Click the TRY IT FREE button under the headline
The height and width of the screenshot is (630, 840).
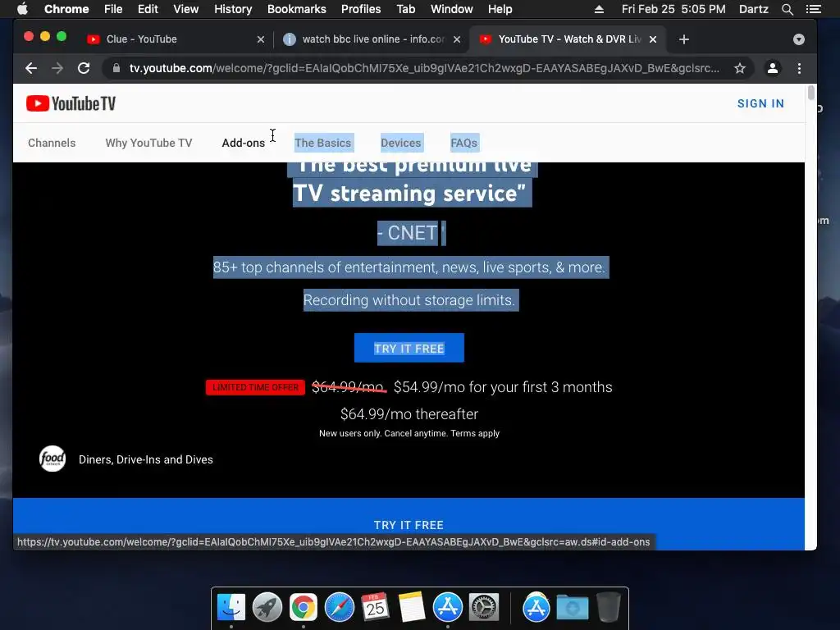[x=409, y=348]
